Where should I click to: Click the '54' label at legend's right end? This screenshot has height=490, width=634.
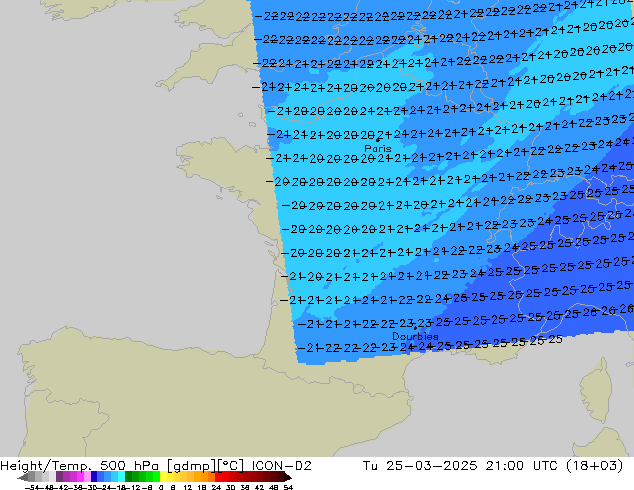tap(288, 487)
